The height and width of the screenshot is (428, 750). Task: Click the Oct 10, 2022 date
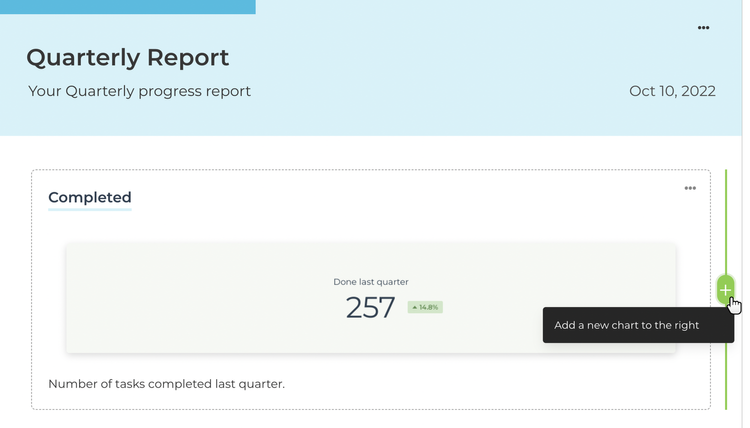pos(672,91)
